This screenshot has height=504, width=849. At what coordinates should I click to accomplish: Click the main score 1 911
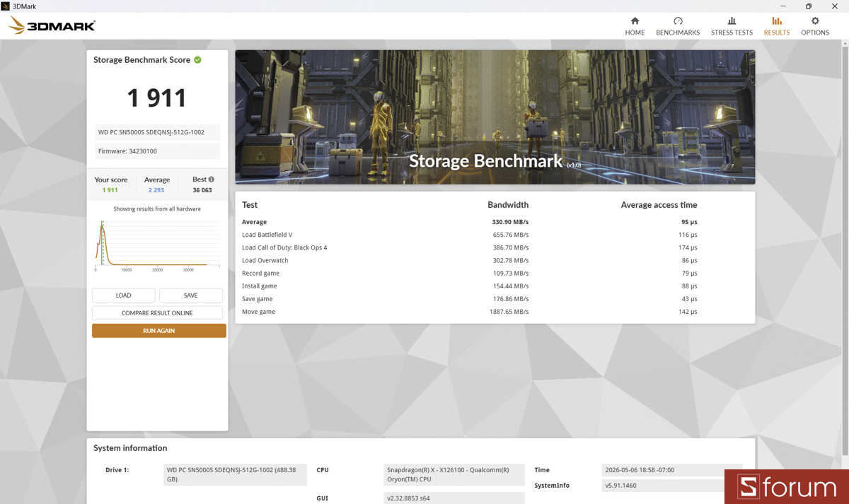tap(157, 98)
